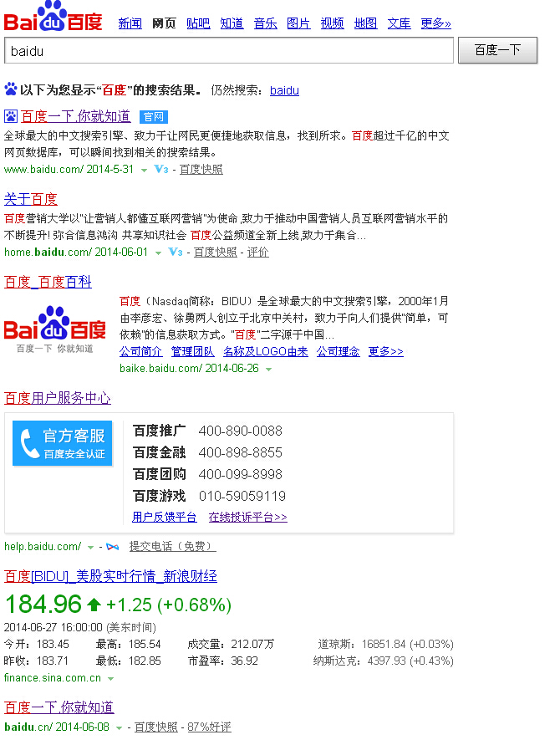This screenshot has height=740, width=560.
Task: Click the www.baidu.com/ green URL
Action: 43,169
